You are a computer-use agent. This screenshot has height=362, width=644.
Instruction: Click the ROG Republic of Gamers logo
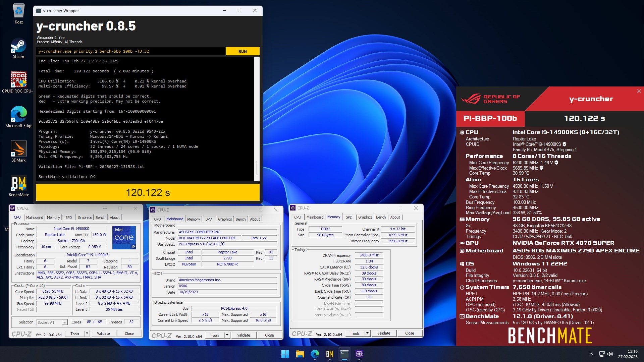tap(490, 99)
